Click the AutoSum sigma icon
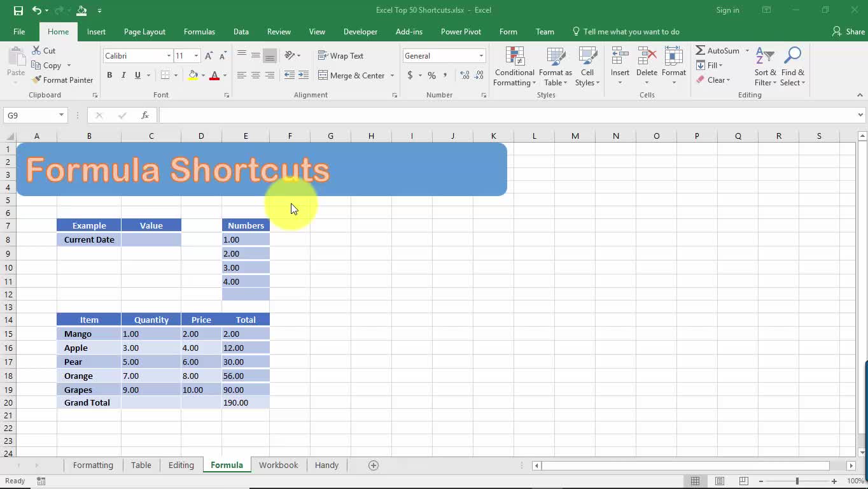Screen dimensions: 868x489 click(x=700, y=50)
